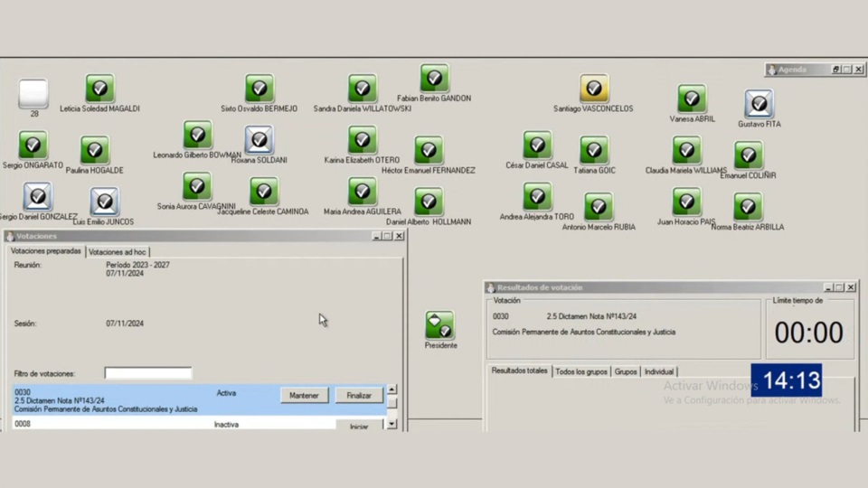The image size is (868, 488).
Task: Open the Individual results tab
Action: point(659,371)
